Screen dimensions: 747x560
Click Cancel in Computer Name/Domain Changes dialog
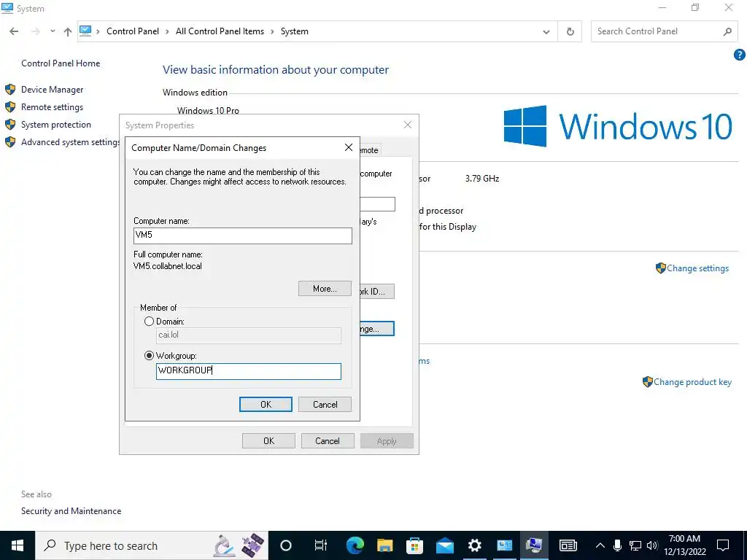click(325, 404)
